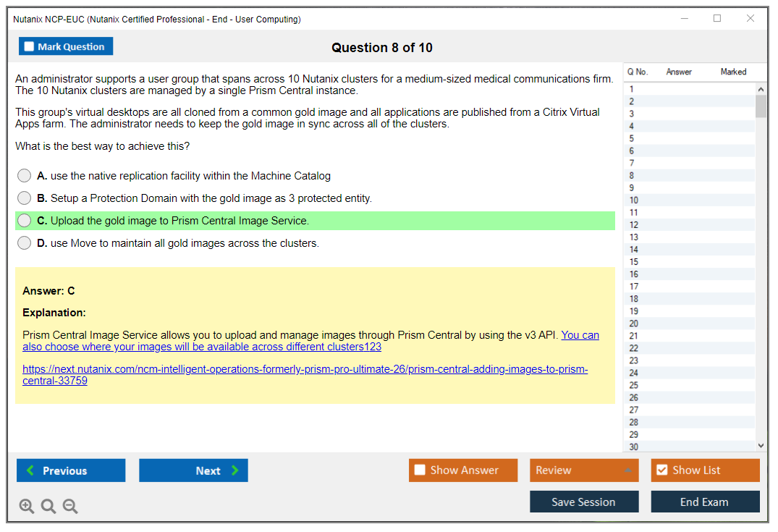Tick the Mark Question checkbox
778x532 pixels.
(x=30, y=47)
